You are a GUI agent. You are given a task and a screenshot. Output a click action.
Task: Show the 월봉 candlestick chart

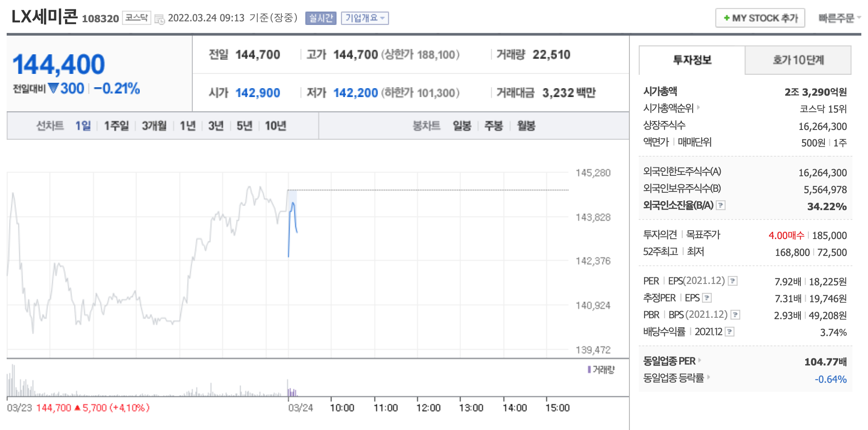[526, 126]
